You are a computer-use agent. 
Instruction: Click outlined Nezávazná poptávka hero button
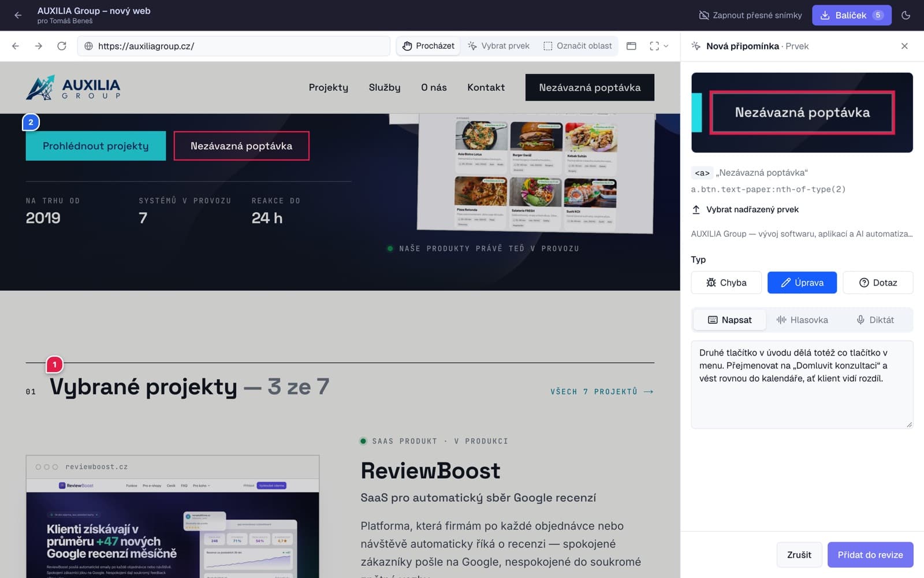(241, 146)
